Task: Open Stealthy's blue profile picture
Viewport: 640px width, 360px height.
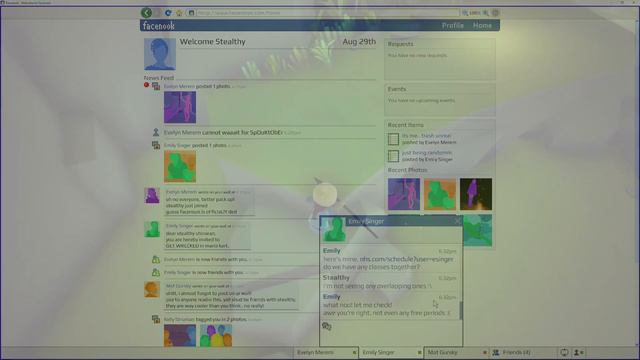Action: 160,54
